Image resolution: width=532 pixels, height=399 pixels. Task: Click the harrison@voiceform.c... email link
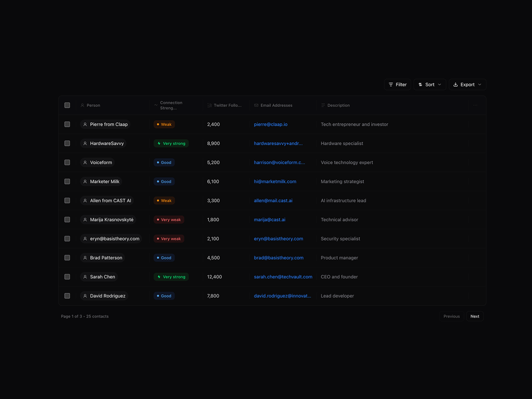click(280, 163)
